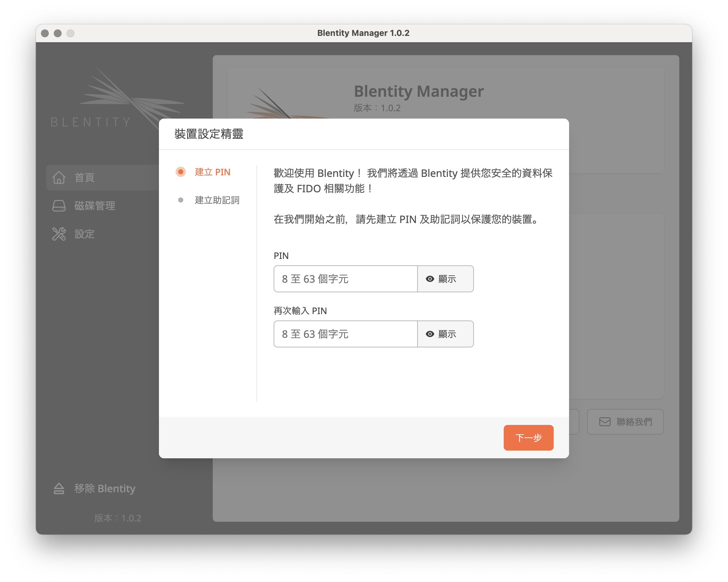Toggle 顯示 for the PIN field
Image resolution: width=728 pixels, height=582 pixels.
point(445,279)
